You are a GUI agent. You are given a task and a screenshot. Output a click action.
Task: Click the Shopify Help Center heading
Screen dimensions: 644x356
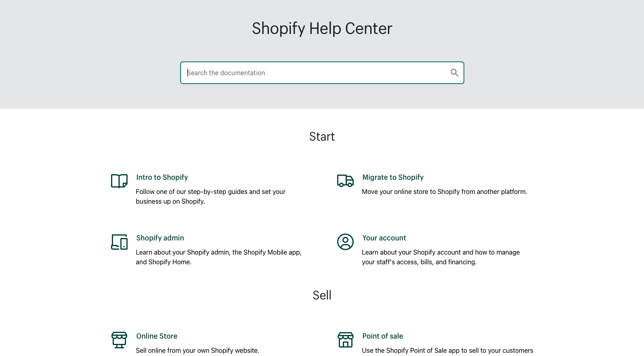(322, 29)
